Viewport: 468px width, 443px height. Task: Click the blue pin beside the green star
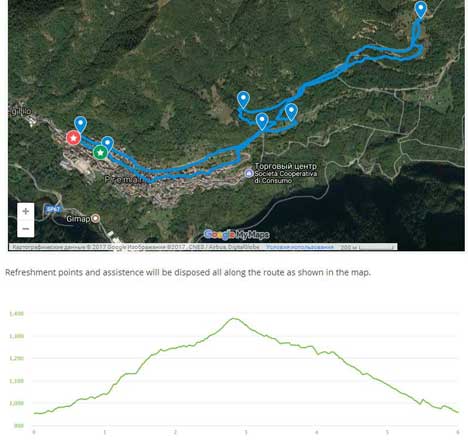coord(107,143)
